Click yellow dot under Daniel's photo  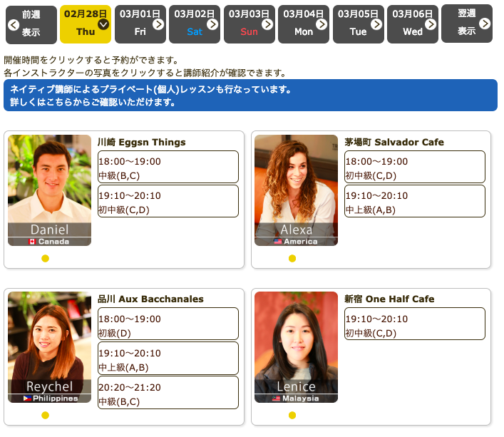click(x=45, y=258)
